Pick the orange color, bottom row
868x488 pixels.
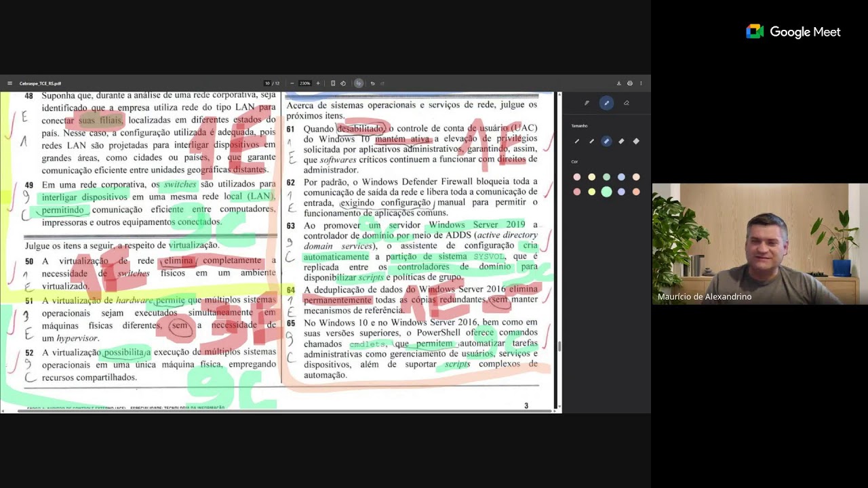[636, 192]
